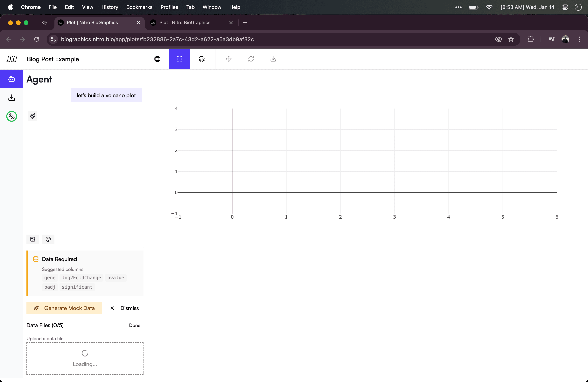
Task: Open the Agent robot sidebar panel
Action: coord(11,79)
